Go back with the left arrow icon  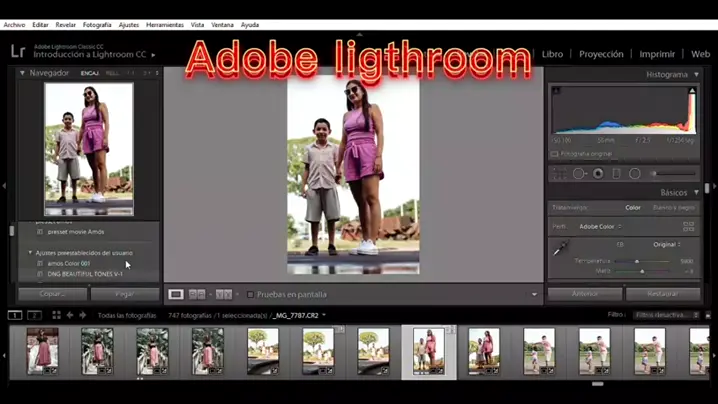click(x=70, y=315)
